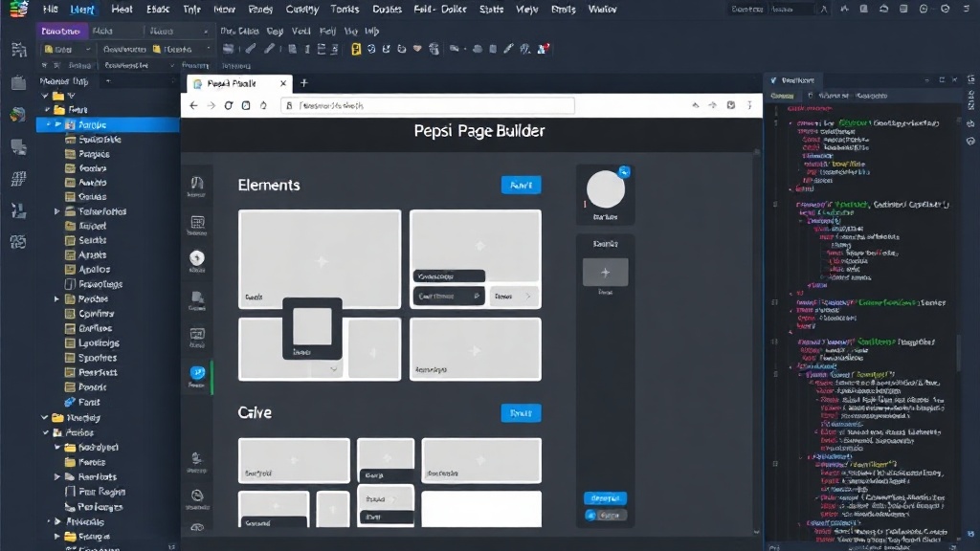Click the dark row with play arrow in Elements
Image resolution: width=980 pixels, height=551 pixels.
[448, 297]
